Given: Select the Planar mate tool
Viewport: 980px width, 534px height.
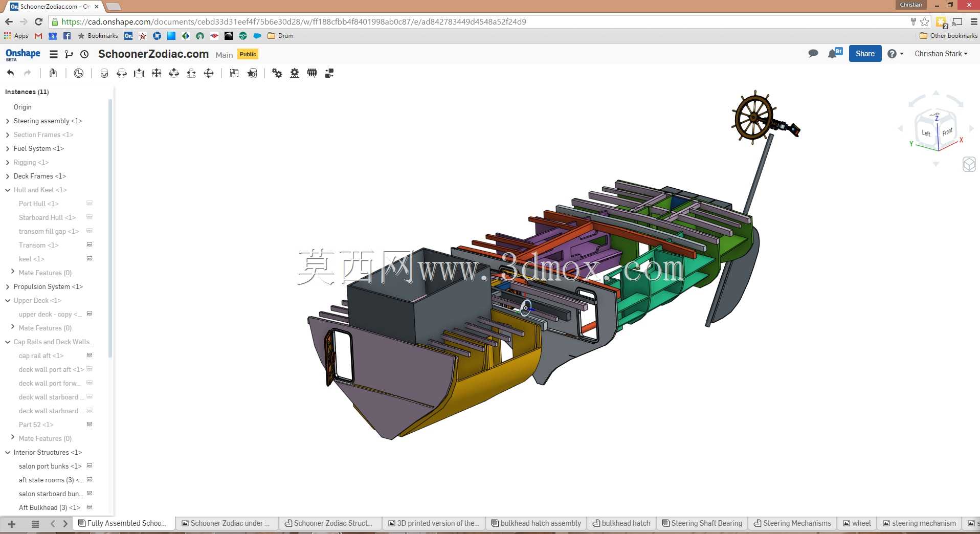Looking at the screenshot, I should (x=157, y=73).
